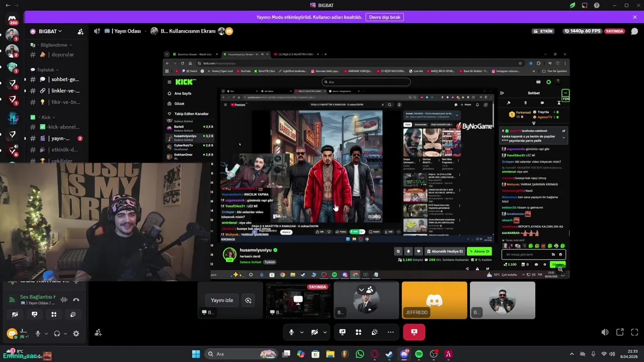Open the help question mark icon
Image resolution: width=644 pixels, height=362 pixels.
[x=597, y=6]
